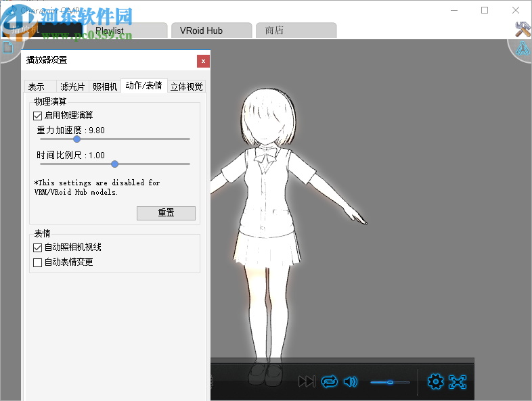Adjust the volume slider
The height and width of the screenshot is (401, 532).
(390, 382)
